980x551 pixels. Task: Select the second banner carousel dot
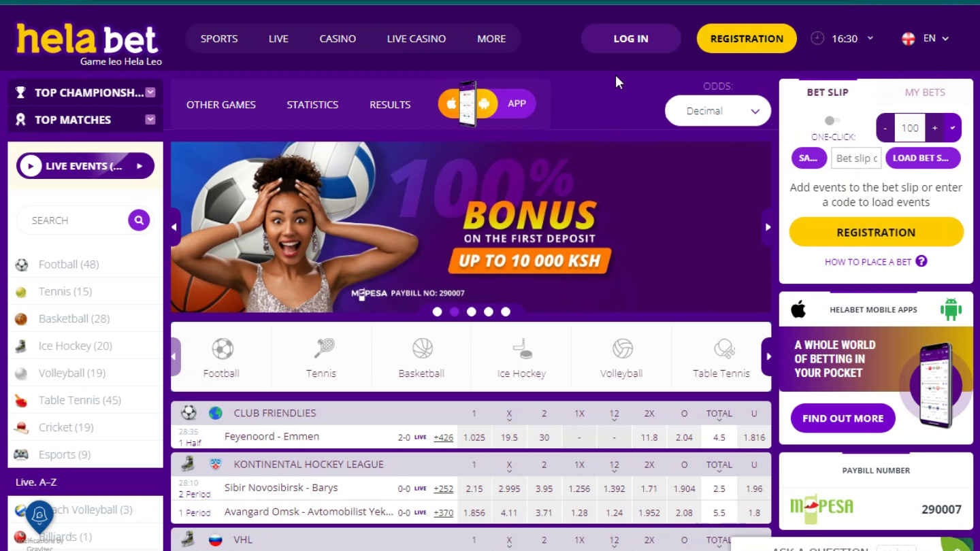coord(455,312)
